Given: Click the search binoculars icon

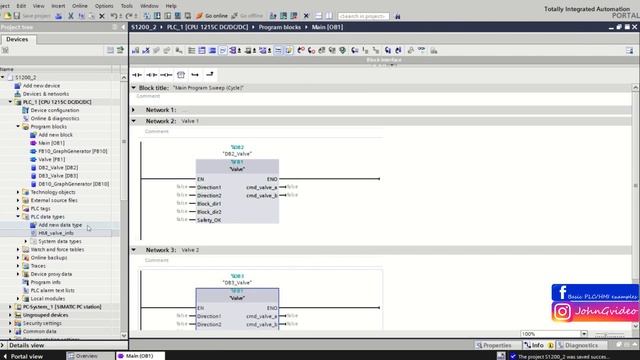Looking at the screenshot, I should (x=398, y=16).
